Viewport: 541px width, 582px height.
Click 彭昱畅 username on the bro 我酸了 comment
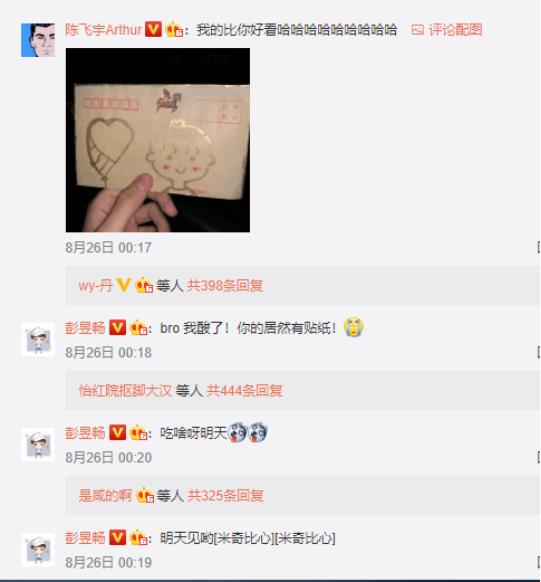click(85, 328)
